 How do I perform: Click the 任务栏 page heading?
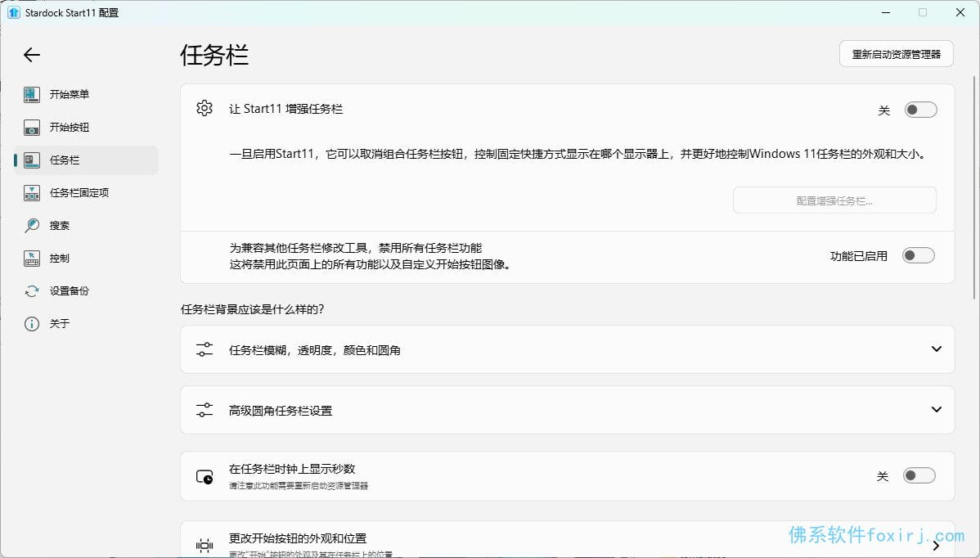click(x=214, y=55)
